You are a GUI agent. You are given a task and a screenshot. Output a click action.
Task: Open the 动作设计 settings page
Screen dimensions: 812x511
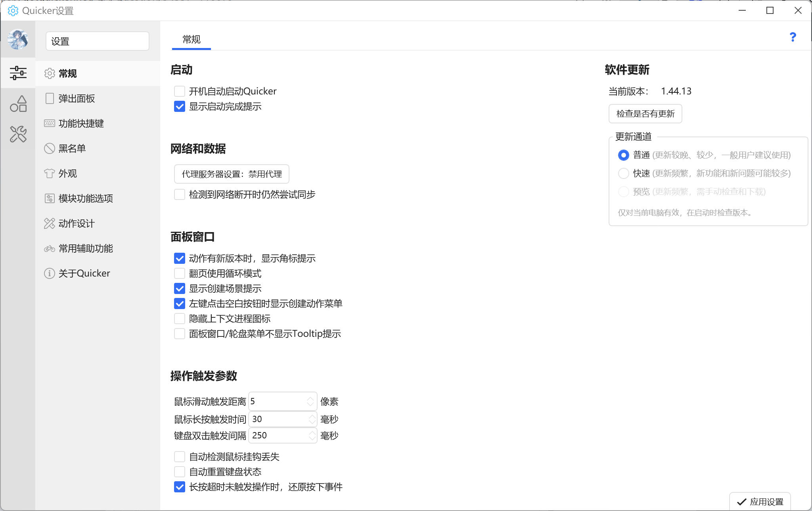98,223
